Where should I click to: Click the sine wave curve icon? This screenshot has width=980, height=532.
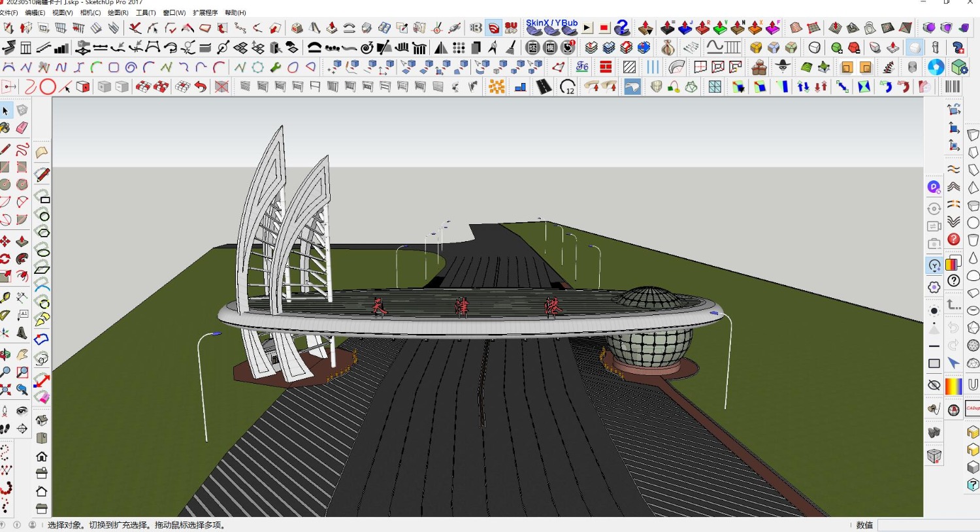(715, 47)
